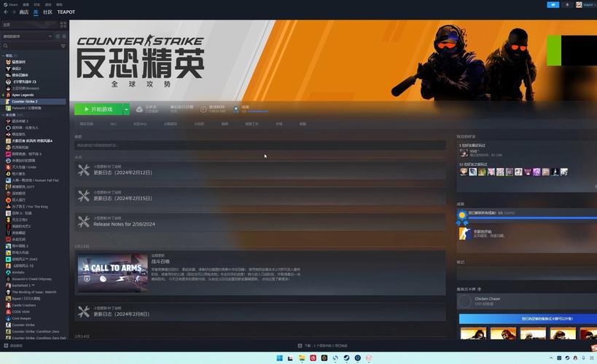Open the Store tab (商店)

tap(24, 12)
